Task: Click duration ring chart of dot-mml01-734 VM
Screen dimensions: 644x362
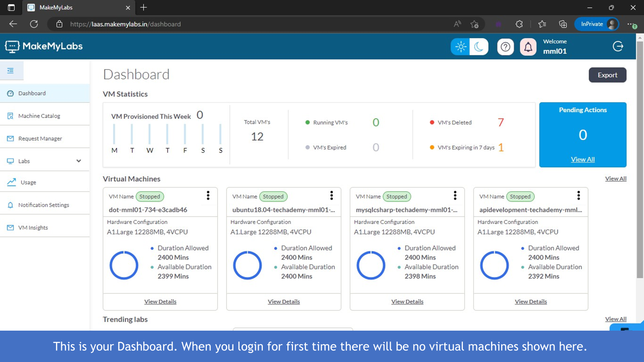Action: point(124,265)
